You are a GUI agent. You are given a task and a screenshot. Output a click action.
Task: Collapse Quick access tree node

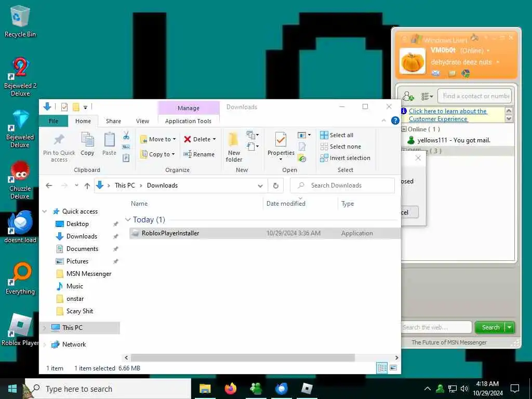[45, 211]
